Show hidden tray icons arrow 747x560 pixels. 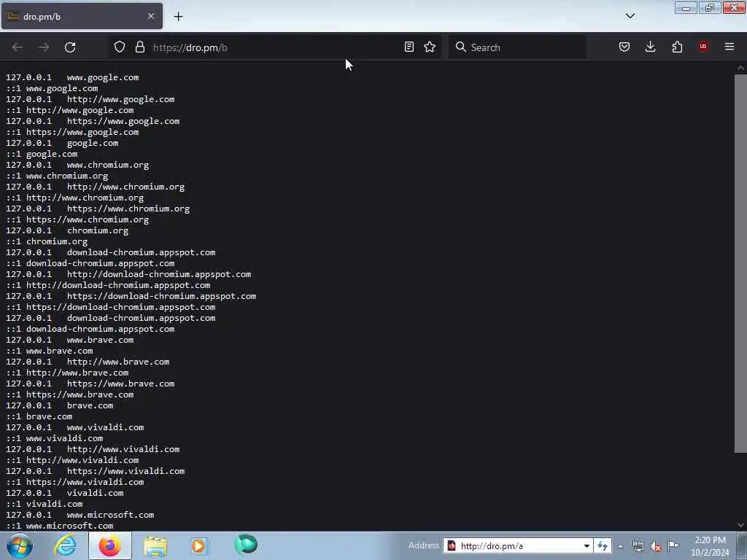click(x=620, y=546)
